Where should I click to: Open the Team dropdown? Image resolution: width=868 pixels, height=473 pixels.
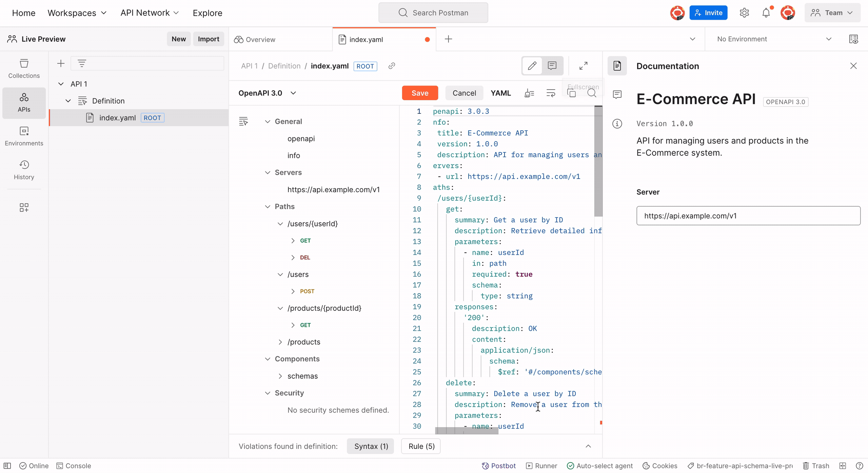tap(832, 13)
